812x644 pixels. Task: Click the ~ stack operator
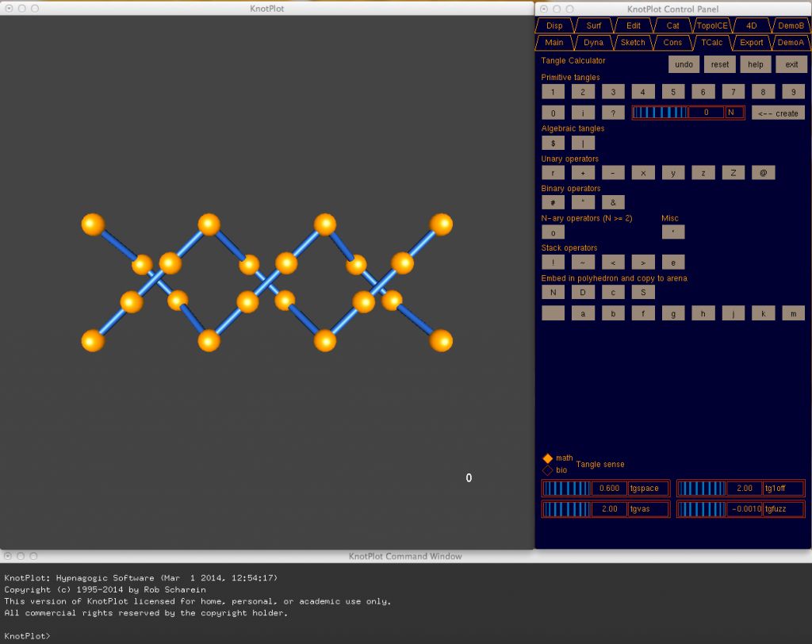pos(583,263)
